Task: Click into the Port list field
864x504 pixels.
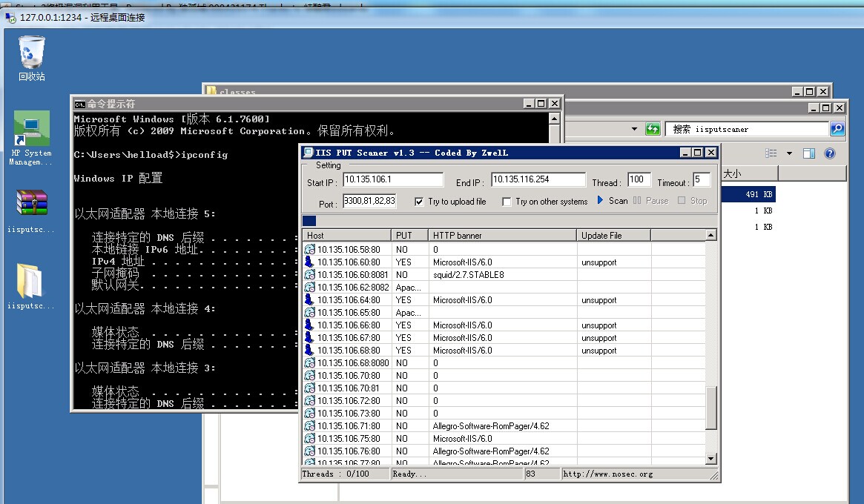Action: coord(369,201)
